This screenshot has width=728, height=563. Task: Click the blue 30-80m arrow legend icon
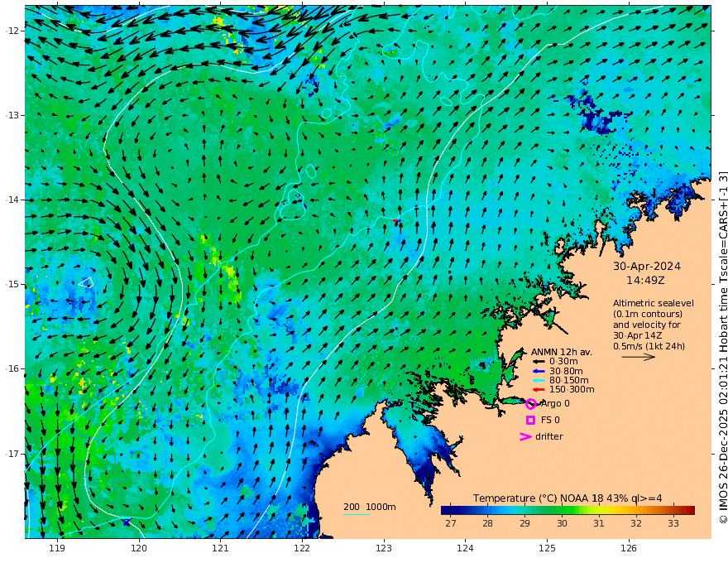(x=538, y=371)
